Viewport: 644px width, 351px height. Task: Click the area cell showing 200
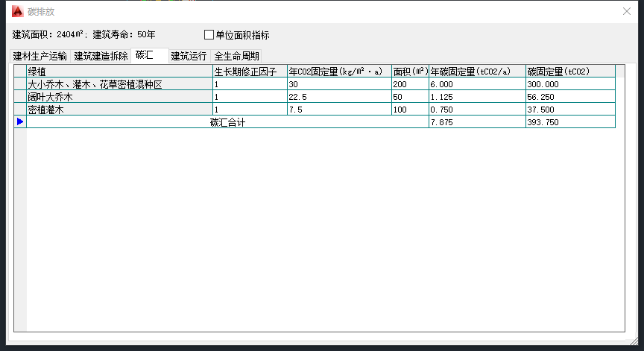tap(409, 84)
